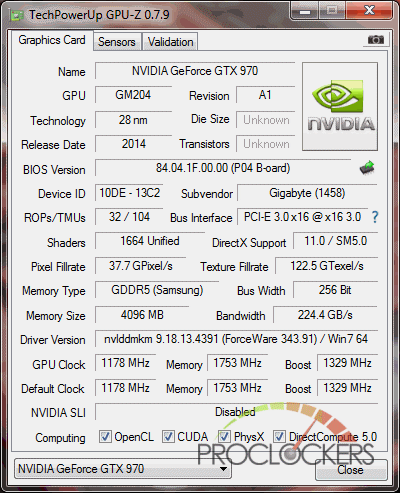Close window with title bar X
400x493 pixels.
click(x=369, y=10)
